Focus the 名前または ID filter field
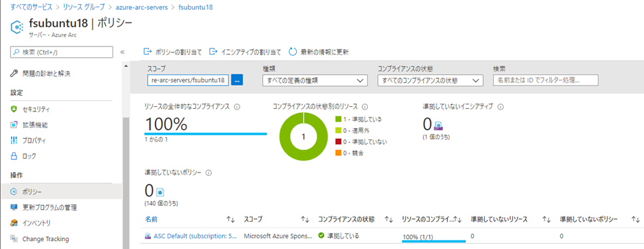 click(x=546, y=80)
